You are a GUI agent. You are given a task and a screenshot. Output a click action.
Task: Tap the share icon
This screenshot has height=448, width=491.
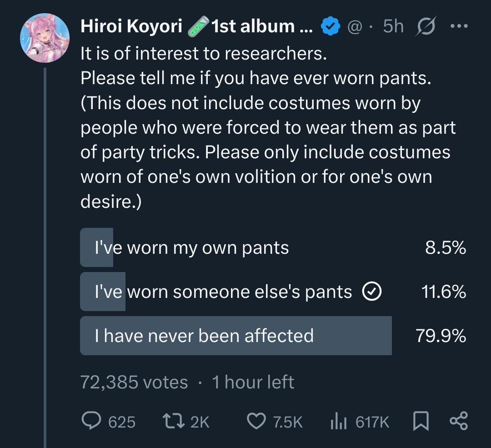click(458, 422)
